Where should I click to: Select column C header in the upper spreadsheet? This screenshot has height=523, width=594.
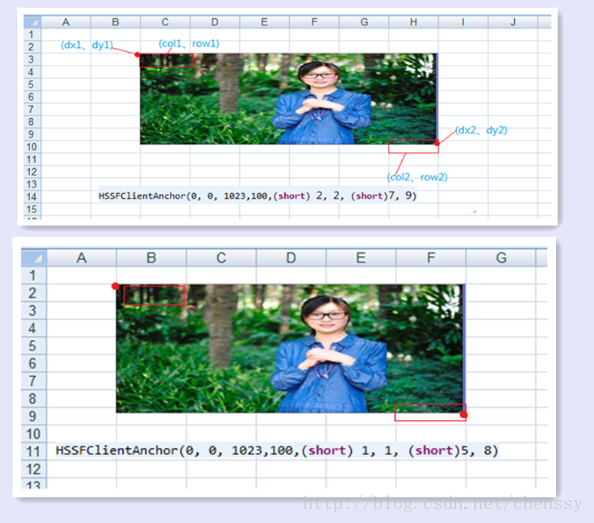[x=165, y=22]
